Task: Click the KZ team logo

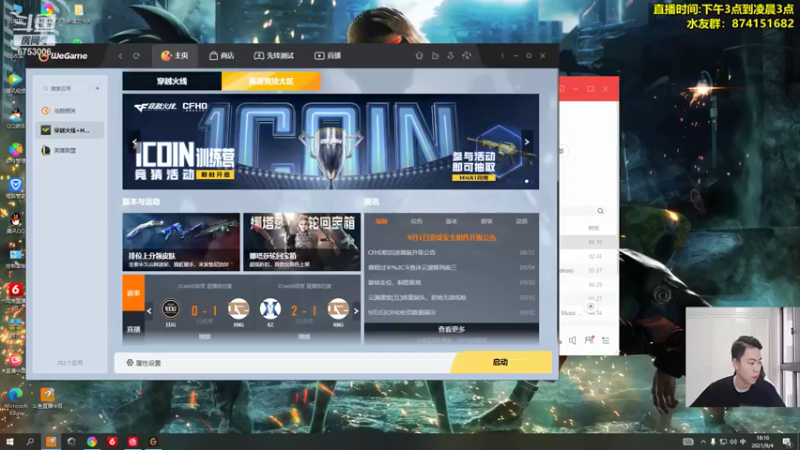Action: coord(270,309)
